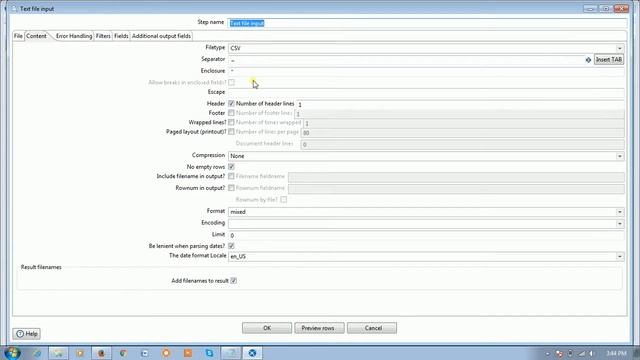Open Help for this step
The width and height of the screenshot is (640, 360).
pyautogui.click(x=27, y=334)
